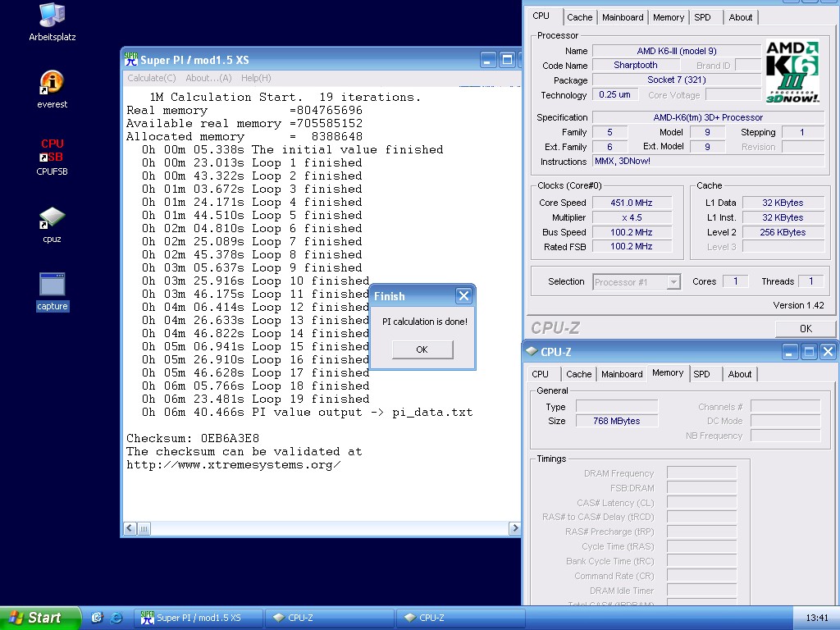Close the Finish dialog with X
Image resolution: width=840 pixels, height=630 pixels.
click(464, 295)
